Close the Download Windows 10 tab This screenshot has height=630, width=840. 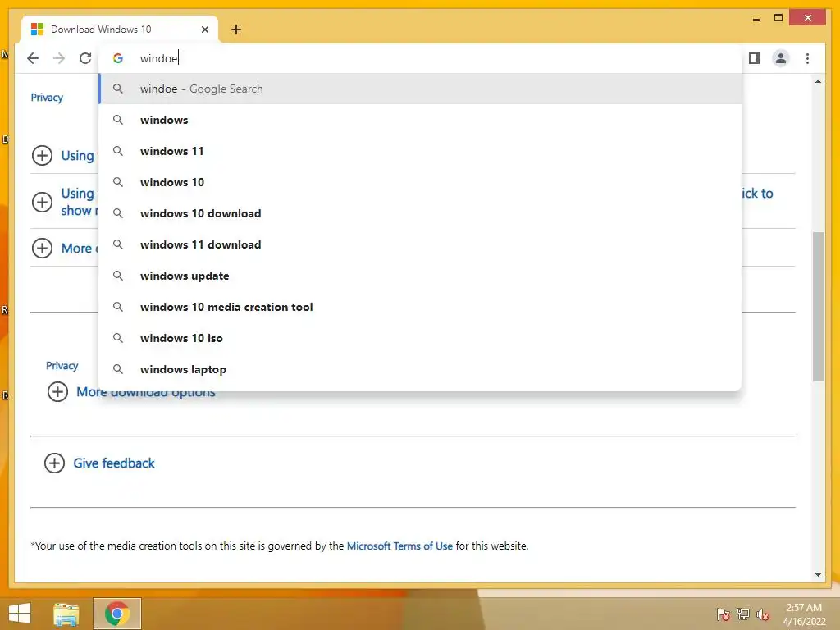204,30
